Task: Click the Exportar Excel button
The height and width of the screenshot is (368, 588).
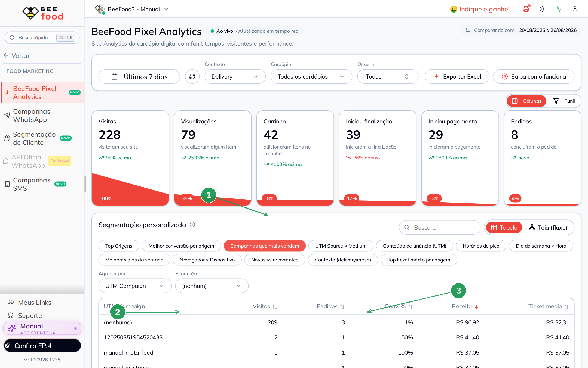Action: tap(457, 77)
